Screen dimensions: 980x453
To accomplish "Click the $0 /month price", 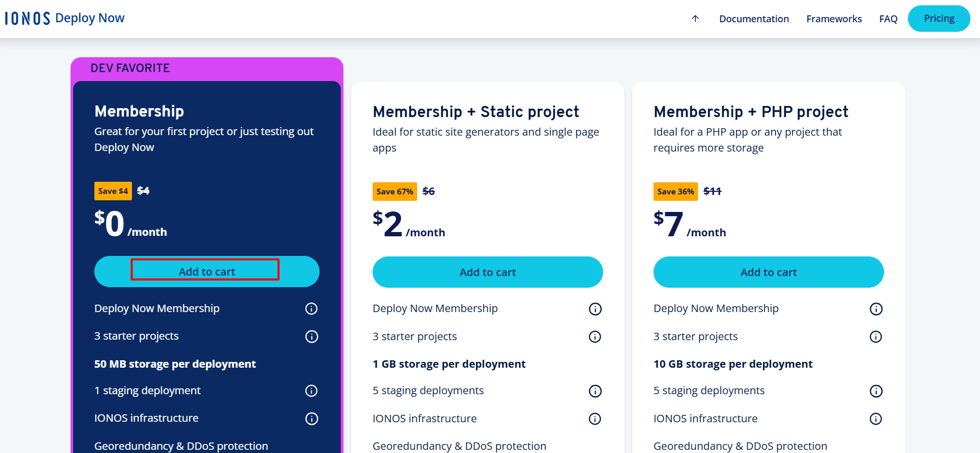I will point(130,224).
